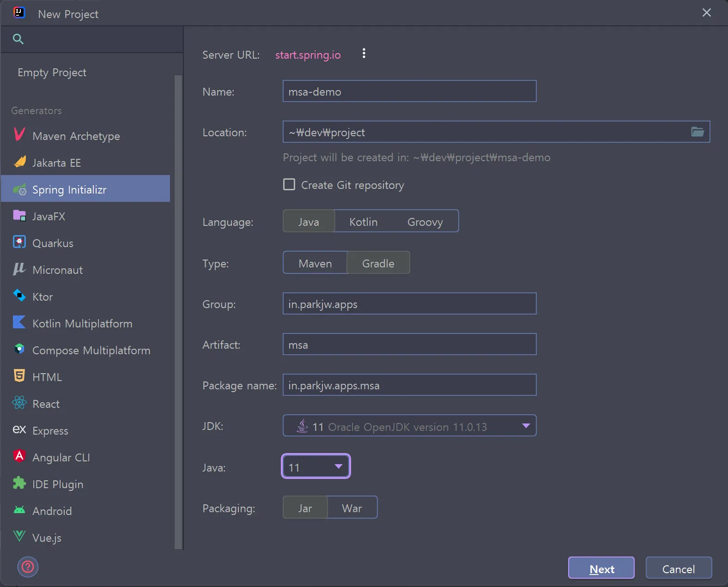Open the Server URL options kebab menu
Screen dimensions: 728x587
pyautogui.click(x=364, y=54)
